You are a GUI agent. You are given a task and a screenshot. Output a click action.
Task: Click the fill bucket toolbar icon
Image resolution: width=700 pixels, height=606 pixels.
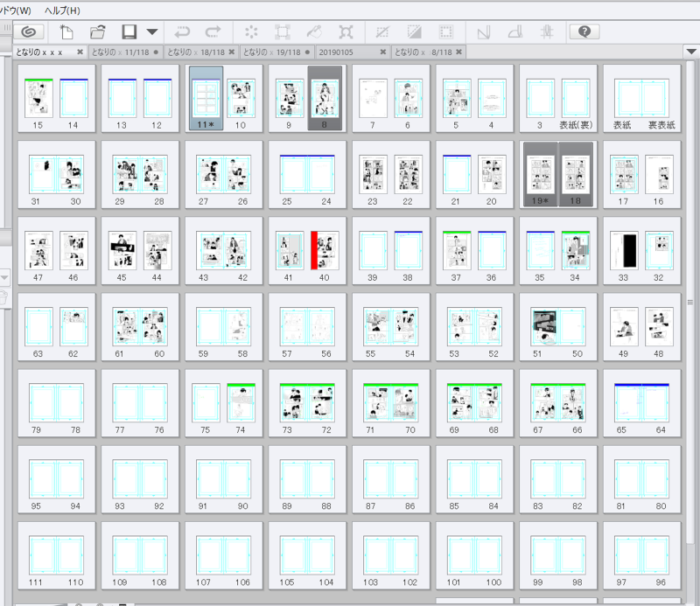click(x=314, y=31)
